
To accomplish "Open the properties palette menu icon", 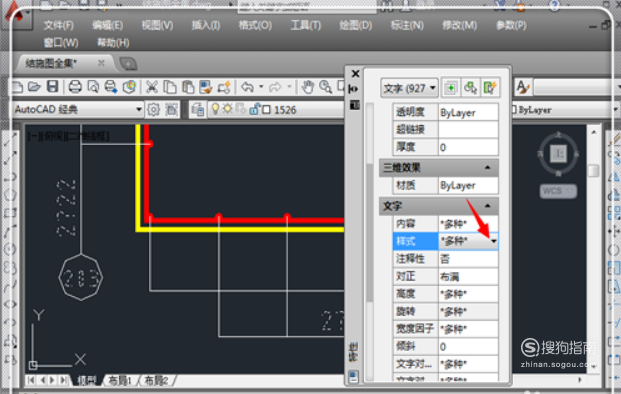I will click(x=354, y=105).
